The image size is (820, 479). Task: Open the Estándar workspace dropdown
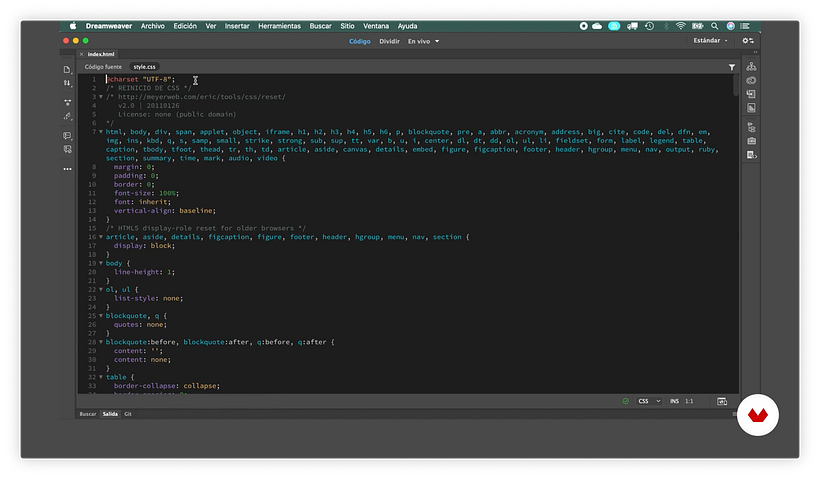[710, 40]
